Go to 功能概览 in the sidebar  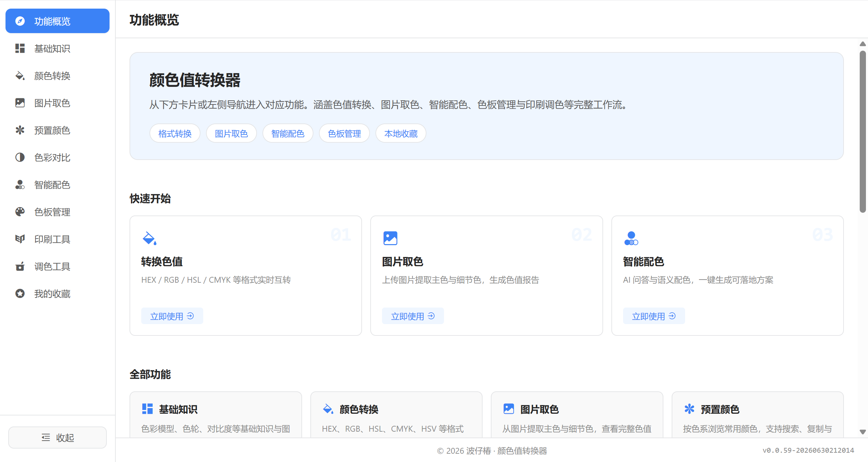(x=58, y=21)
